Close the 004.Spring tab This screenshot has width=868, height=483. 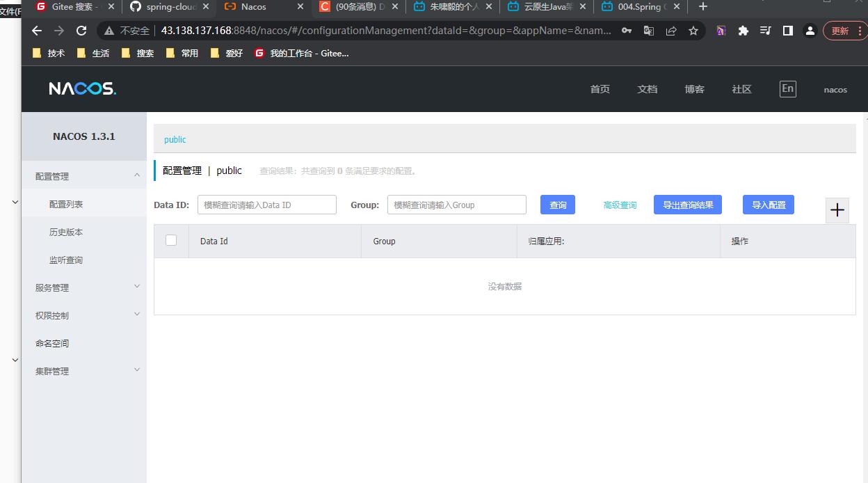click(x=677, y=6)
